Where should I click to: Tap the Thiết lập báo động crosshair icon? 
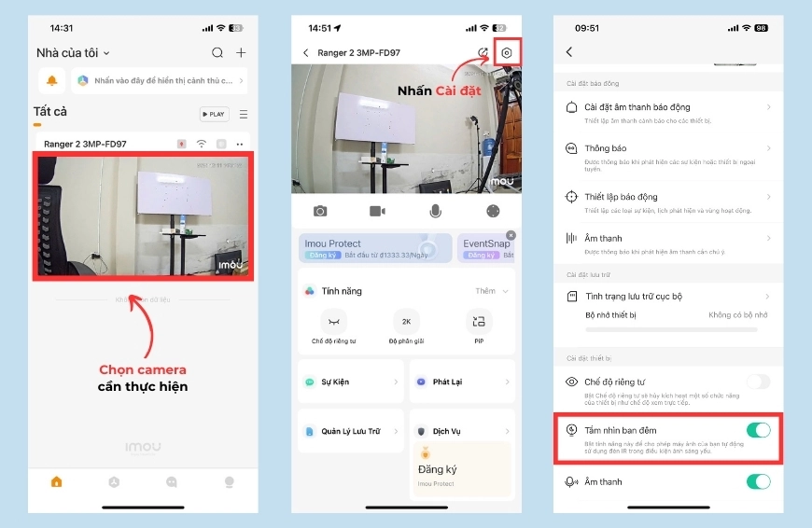coord(571,197)
